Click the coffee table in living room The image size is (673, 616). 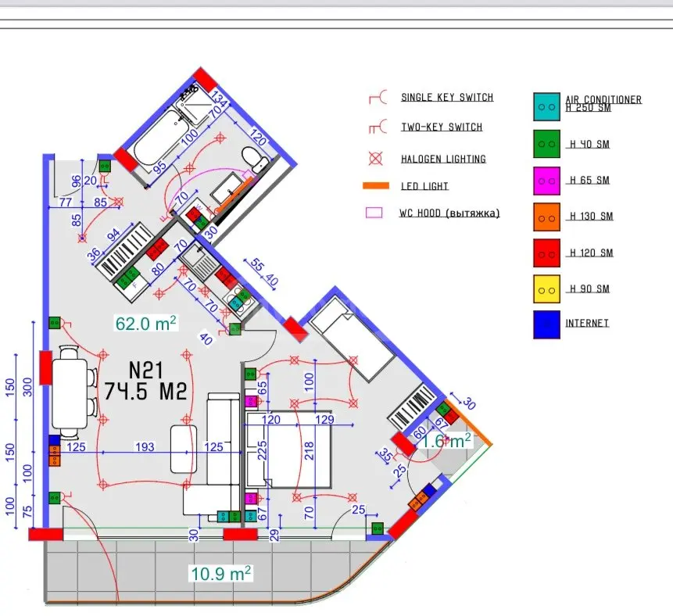coord(184,449)
